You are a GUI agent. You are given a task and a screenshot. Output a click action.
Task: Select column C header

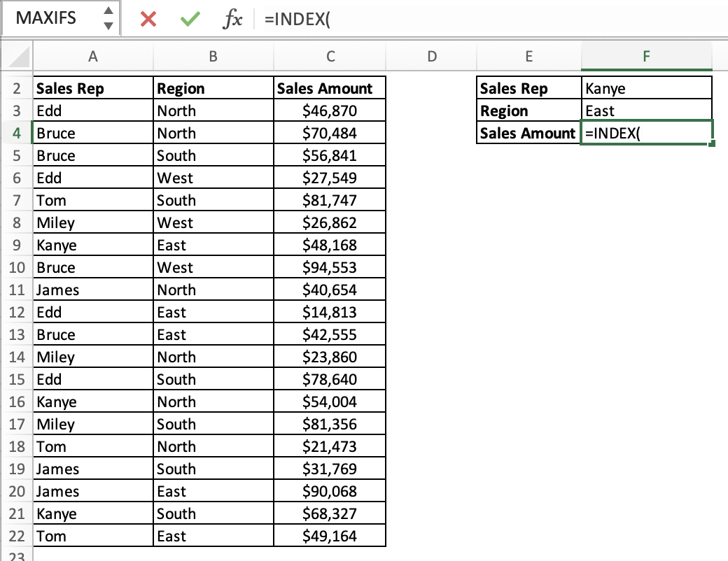tap(330, 57)
